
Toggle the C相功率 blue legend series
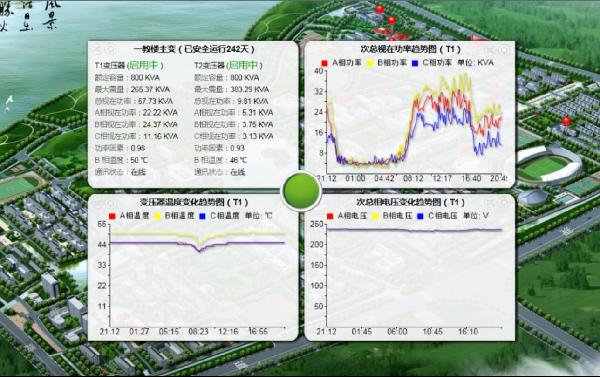(x=432, y=63)
